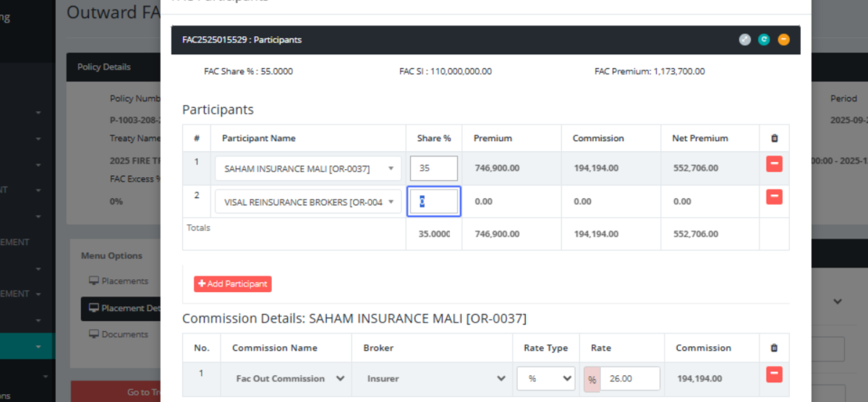Open VISAL REINSURANCE BROKERS participant dropdown
This screenshot has width=868, height=402.
click(308, 202)
